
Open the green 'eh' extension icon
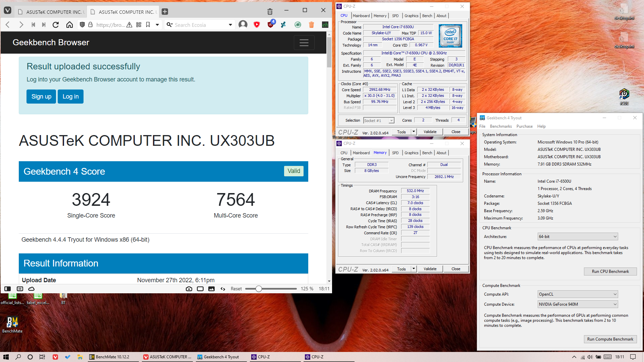point(325,24)
